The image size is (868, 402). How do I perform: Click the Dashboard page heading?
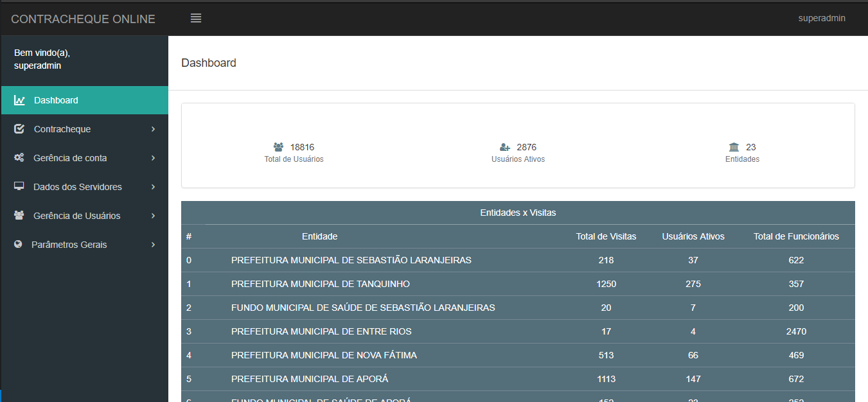point(209,63)
